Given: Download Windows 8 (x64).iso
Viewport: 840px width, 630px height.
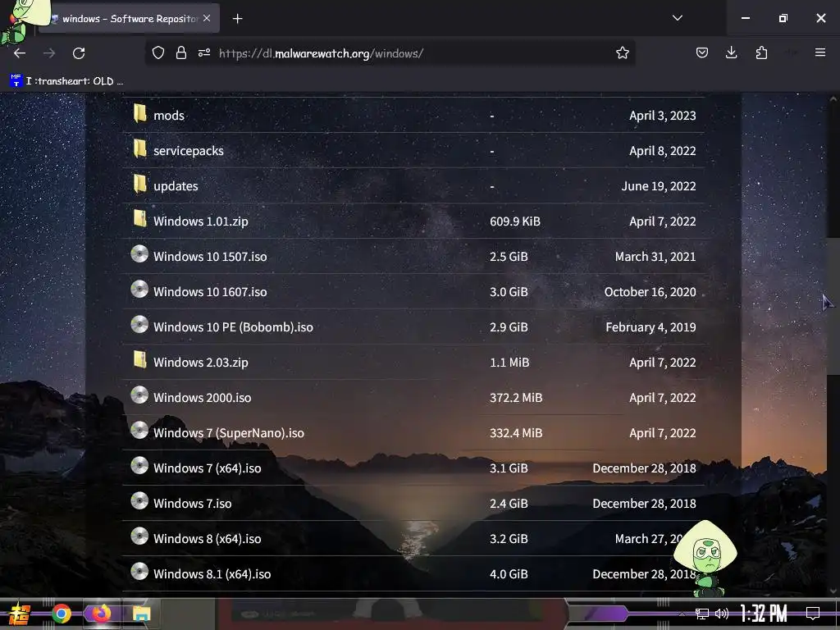Looking at the screenshot, I should [x=208, y=539].
